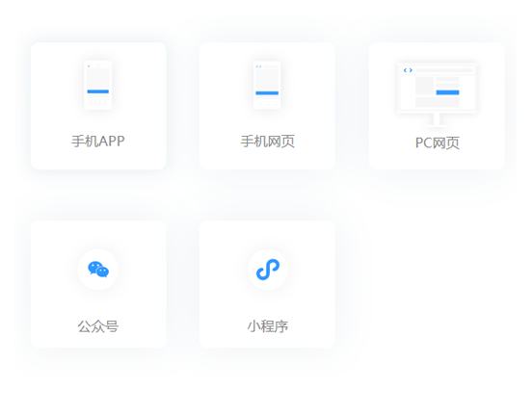Select the 小程序 platform card
Viewport: 532px width, 414px height.
[x=267, y=284]
